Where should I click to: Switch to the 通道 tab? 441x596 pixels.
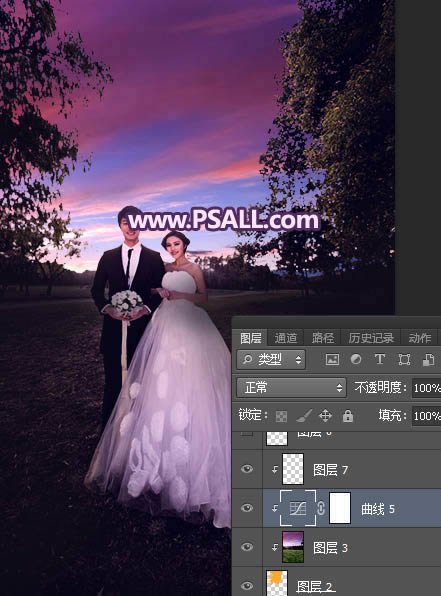[286, 338]
